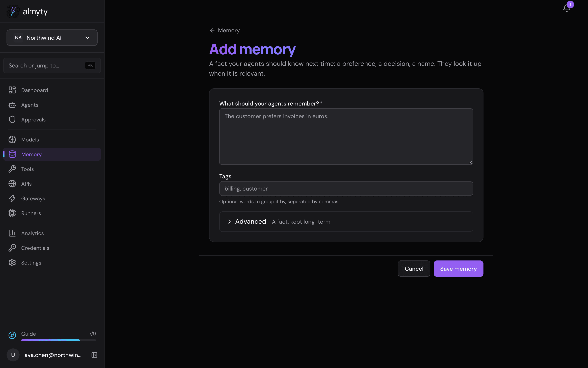
Task: Click the NA workspace initials badge
Action: coord(18,38)
